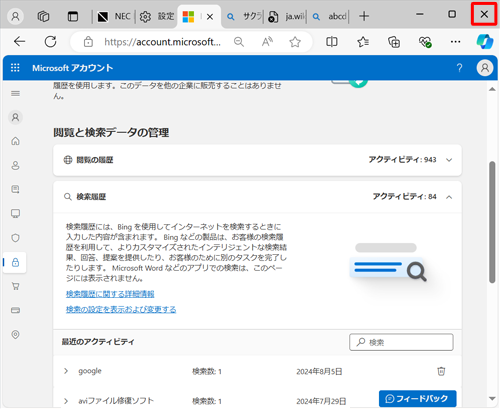The width and height of the screenshot is (500, 409).
Task: Open the account manager avatar in header
Action: pos(485,68)
